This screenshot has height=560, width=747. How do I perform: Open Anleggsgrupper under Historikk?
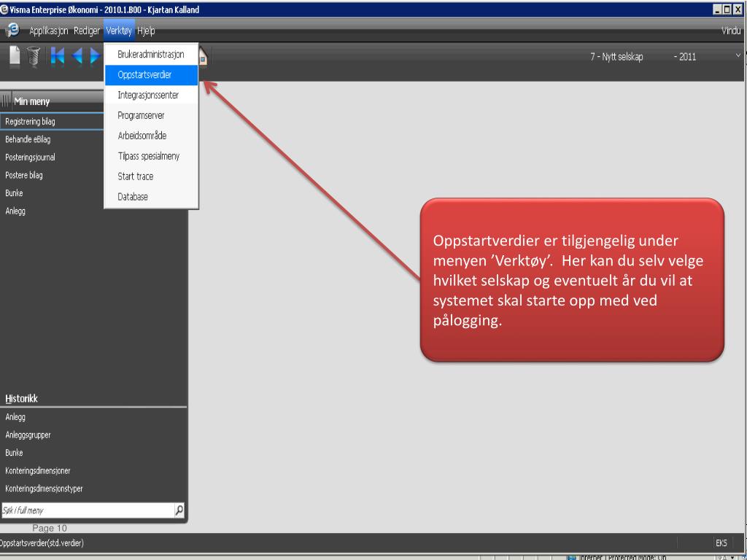(x=28, y=435)
